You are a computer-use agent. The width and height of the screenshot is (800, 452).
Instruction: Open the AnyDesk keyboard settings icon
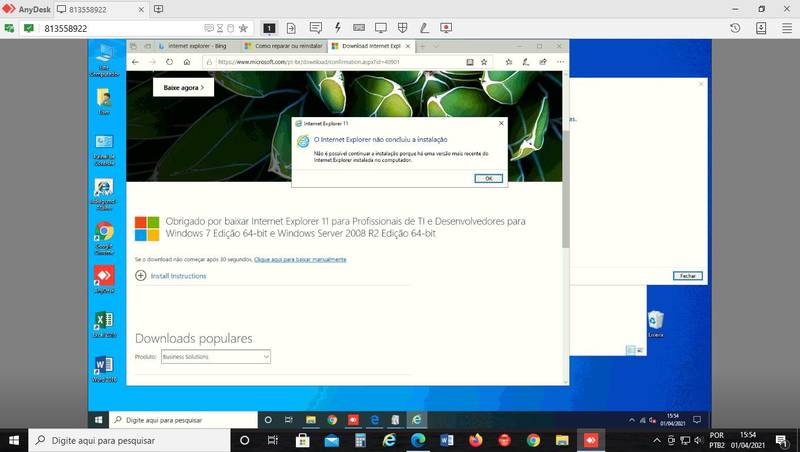tap(359, 28)
